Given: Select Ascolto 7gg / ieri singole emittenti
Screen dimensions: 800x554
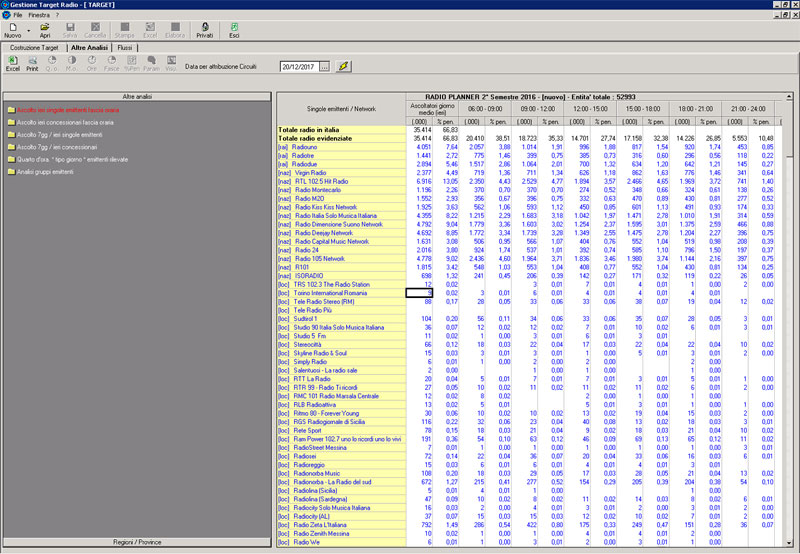Looking at the screenshot, I should (x=59, y=134).
